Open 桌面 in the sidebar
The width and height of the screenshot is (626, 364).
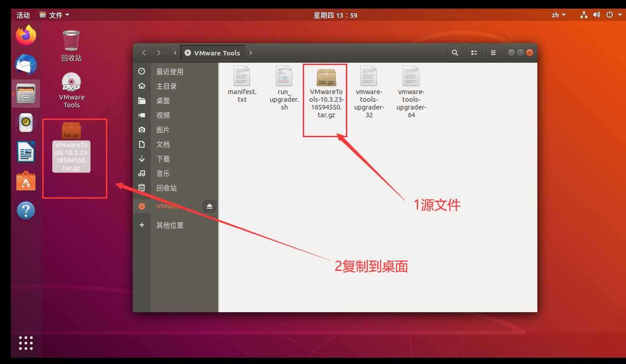pos(175,100)
